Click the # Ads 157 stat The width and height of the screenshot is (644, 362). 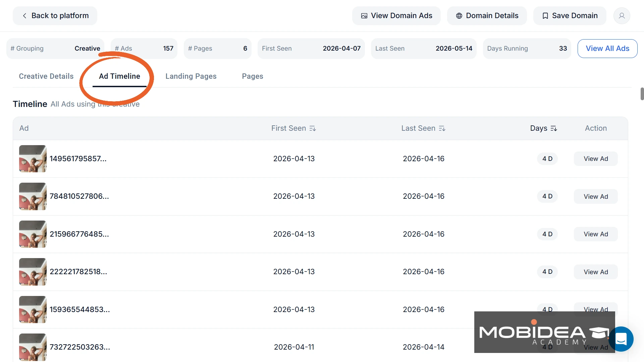point(144,49)
